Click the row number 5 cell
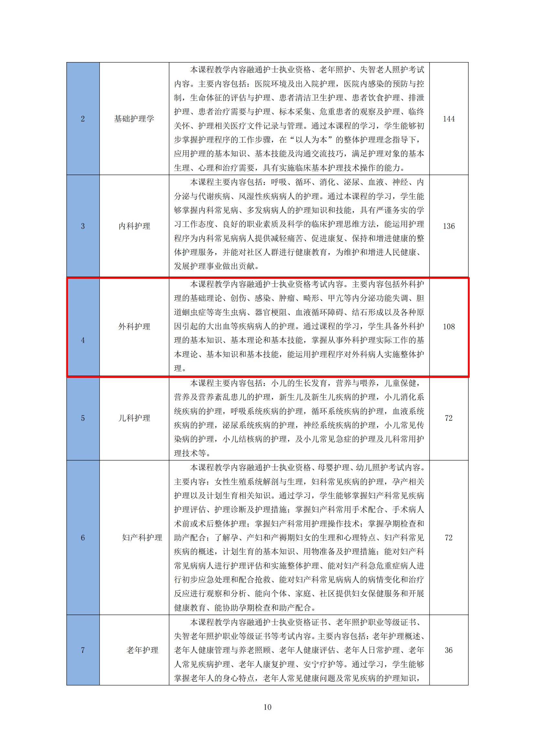535x756 pixels. 83,418
